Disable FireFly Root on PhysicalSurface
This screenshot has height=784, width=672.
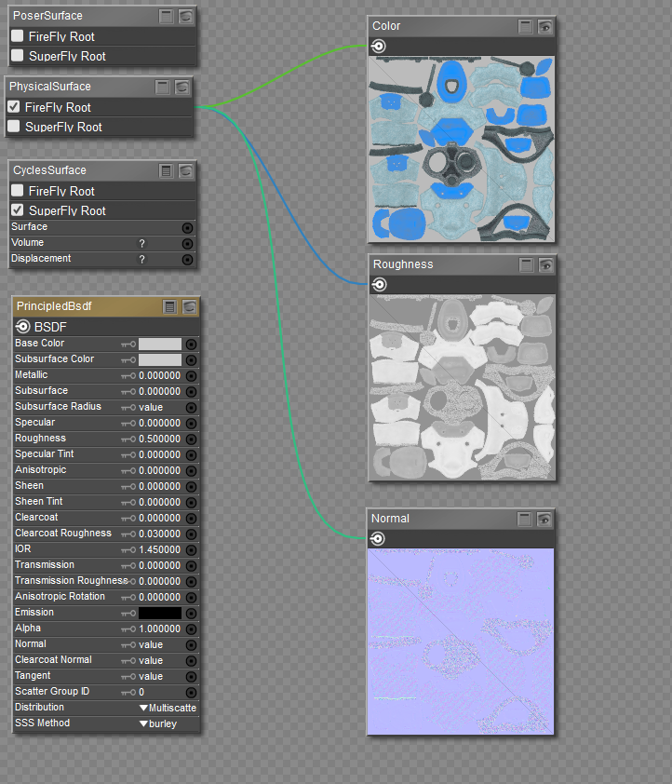coord(14,107)
